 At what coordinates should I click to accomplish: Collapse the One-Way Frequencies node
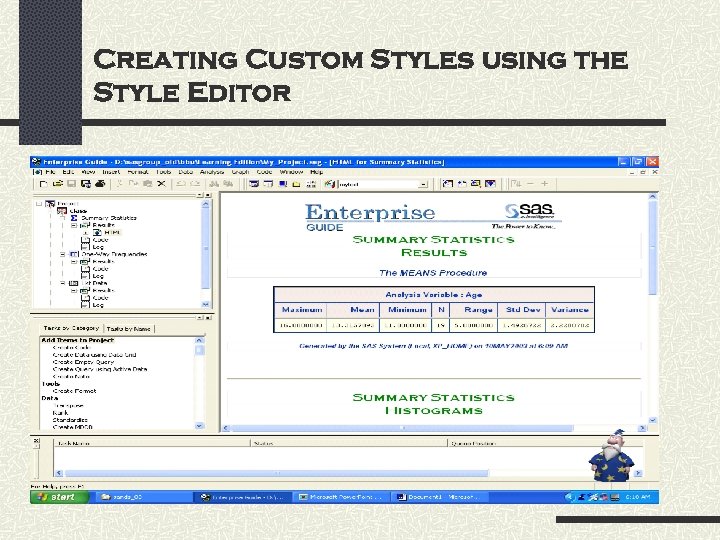coord(63,254)
